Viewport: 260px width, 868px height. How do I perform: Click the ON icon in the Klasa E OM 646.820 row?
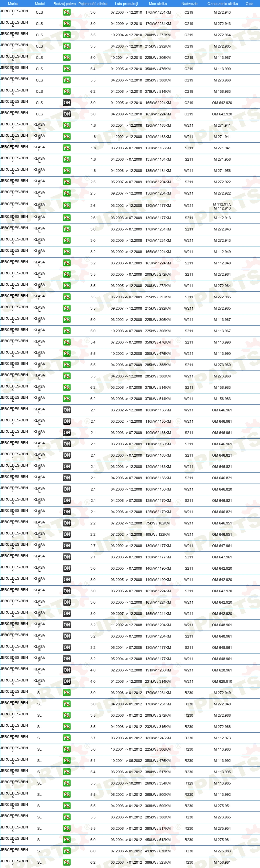pyautogui.click(x=67, y=489)
